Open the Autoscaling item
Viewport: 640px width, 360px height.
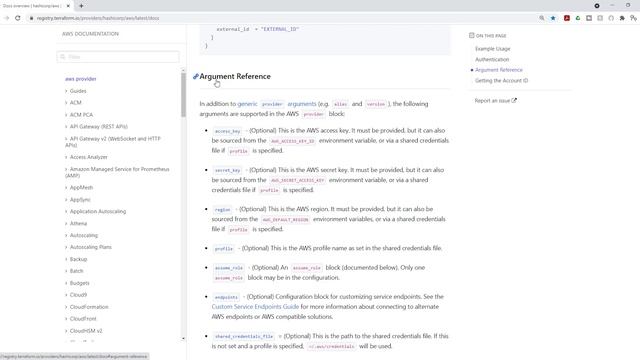coord(84,236)
